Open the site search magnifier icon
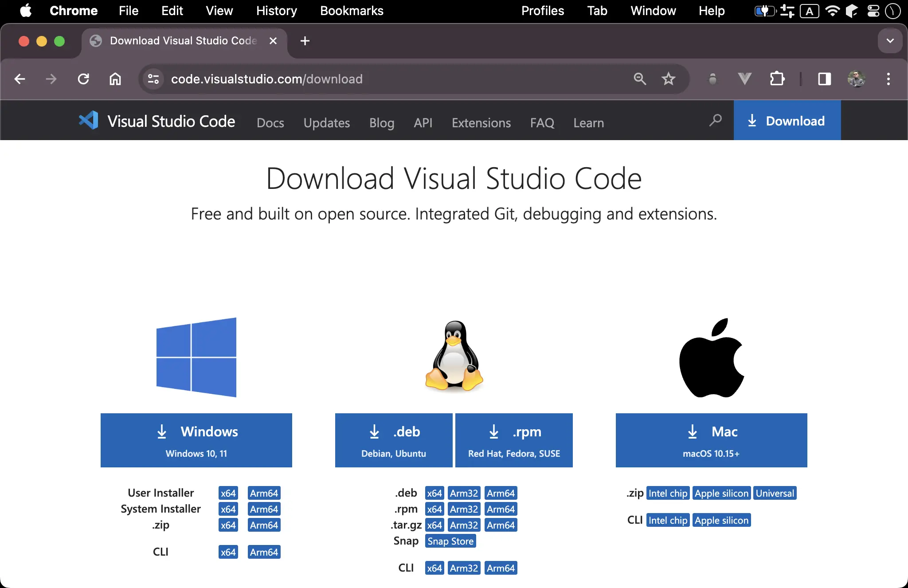908x588 pixels. point(715,120)
